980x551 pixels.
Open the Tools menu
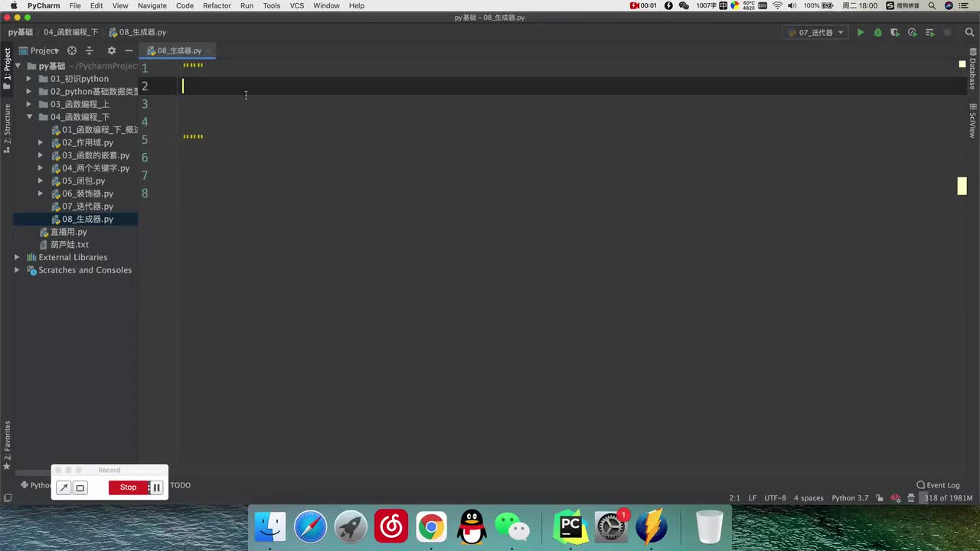(272, 5)
